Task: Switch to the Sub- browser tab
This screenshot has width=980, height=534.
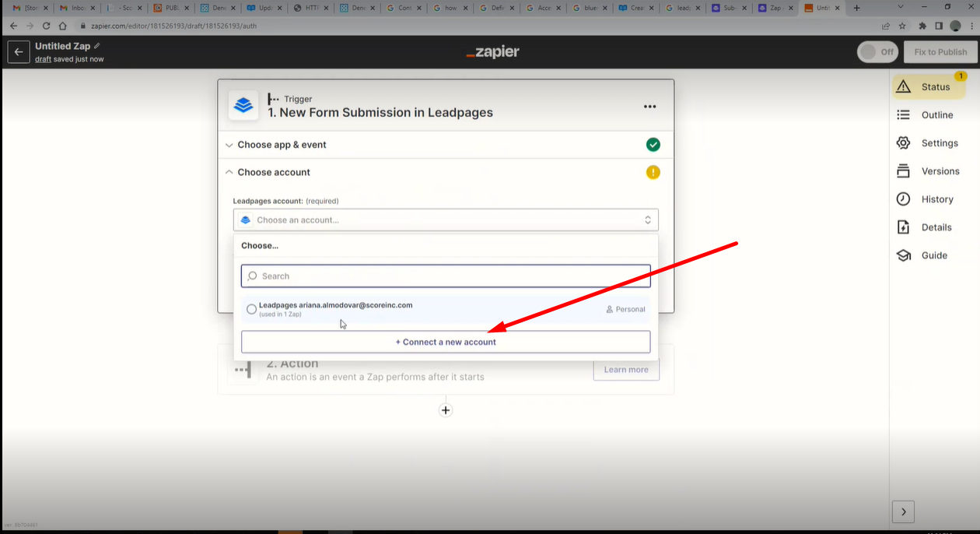Action: point(729,8)
